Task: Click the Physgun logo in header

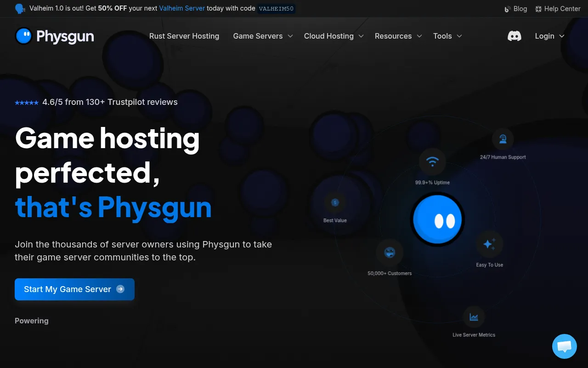Action: click(54, 36)
